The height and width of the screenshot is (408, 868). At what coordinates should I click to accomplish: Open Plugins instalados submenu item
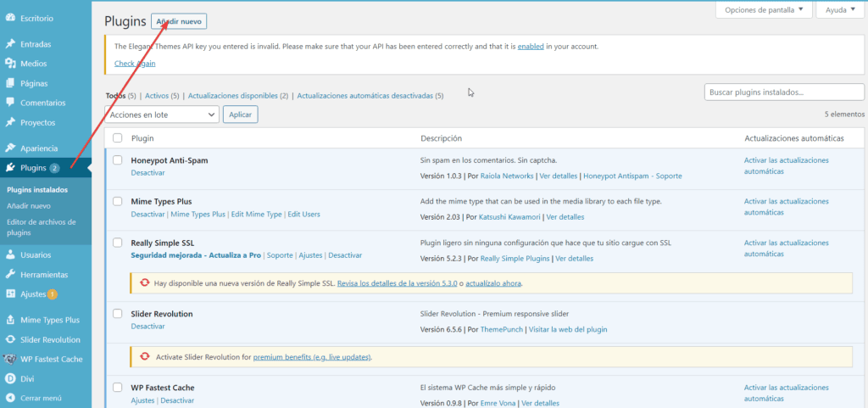[x=37, y=190]
